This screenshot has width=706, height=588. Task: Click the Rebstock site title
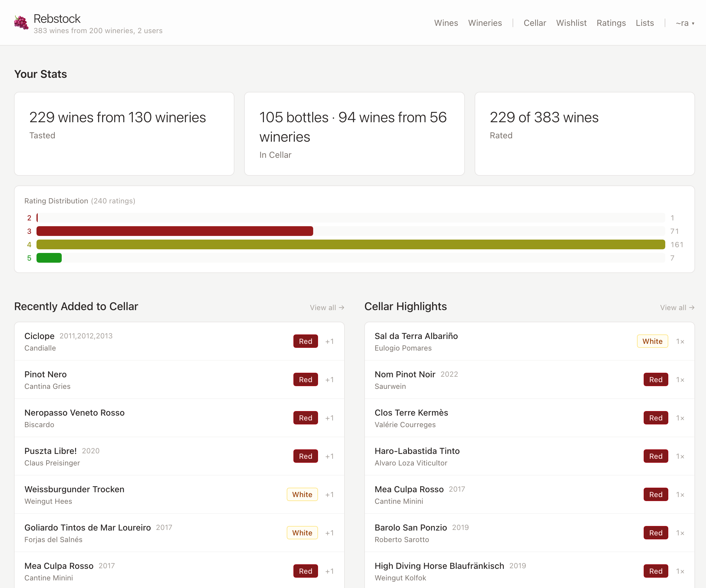57,19
